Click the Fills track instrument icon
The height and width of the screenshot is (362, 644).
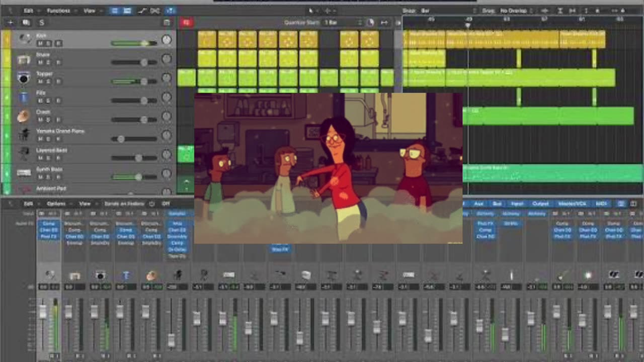(24, 97)
